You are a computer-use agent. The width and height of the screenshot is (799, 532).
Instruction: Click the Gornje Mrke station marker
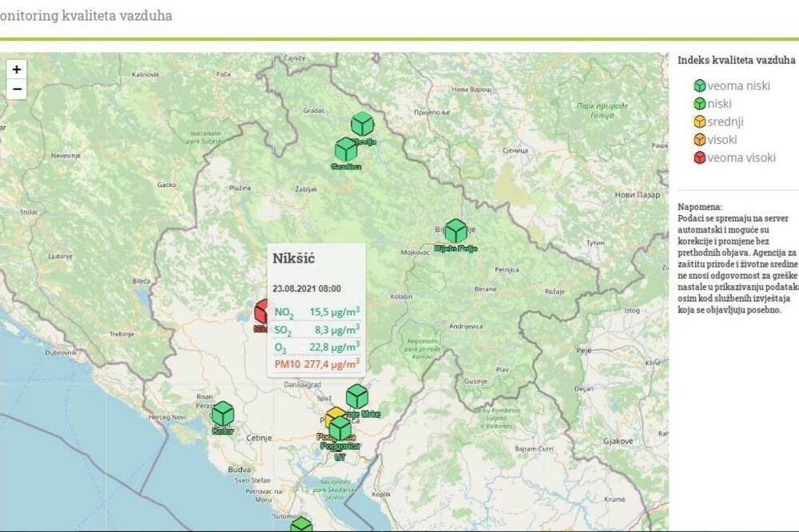(x=357, y=396)
